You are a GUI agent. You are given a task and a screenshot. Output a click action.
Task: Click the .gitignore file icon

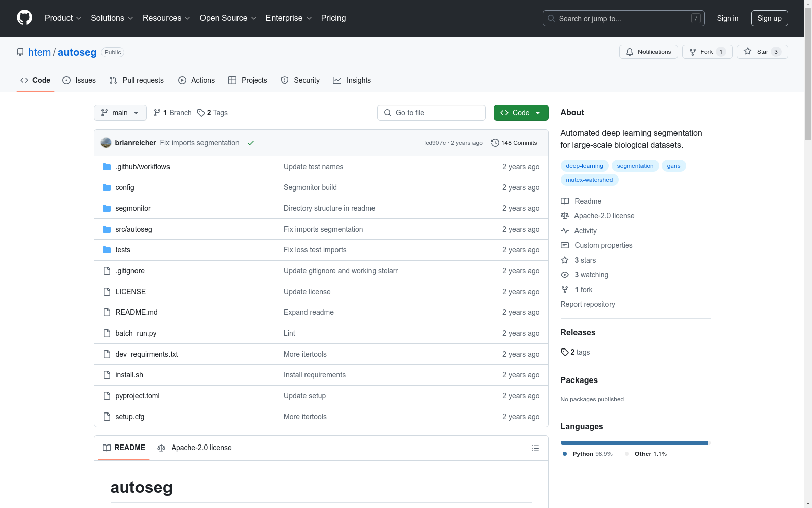tap(107, 271)
